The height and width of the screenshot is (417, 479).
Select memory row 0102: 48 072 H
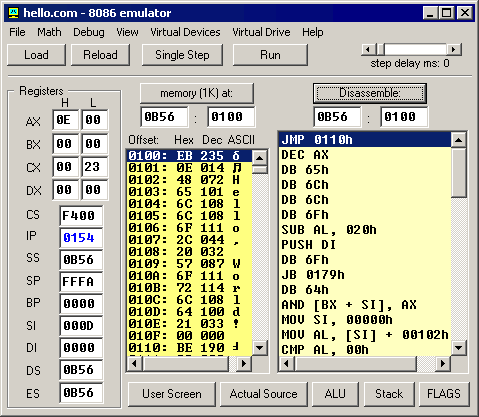tap(189, 180)
